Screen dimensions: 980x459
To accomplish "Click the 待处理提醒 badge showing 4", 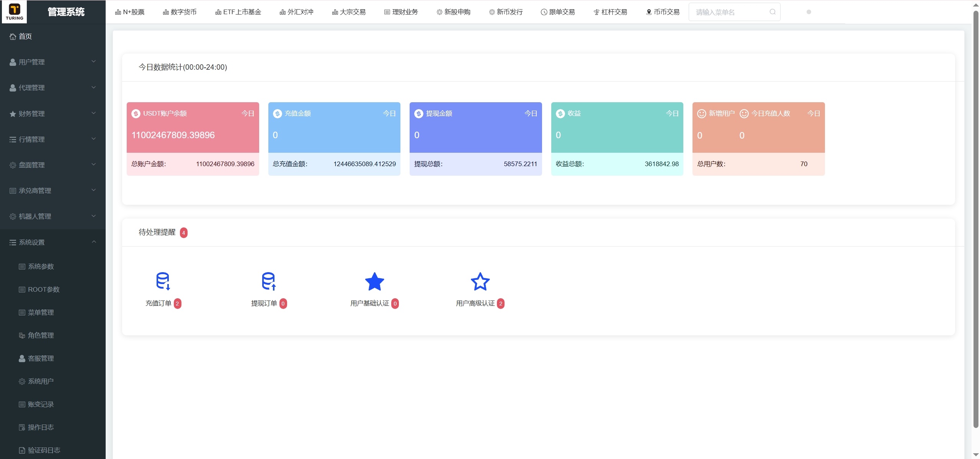I will (184, 233).
